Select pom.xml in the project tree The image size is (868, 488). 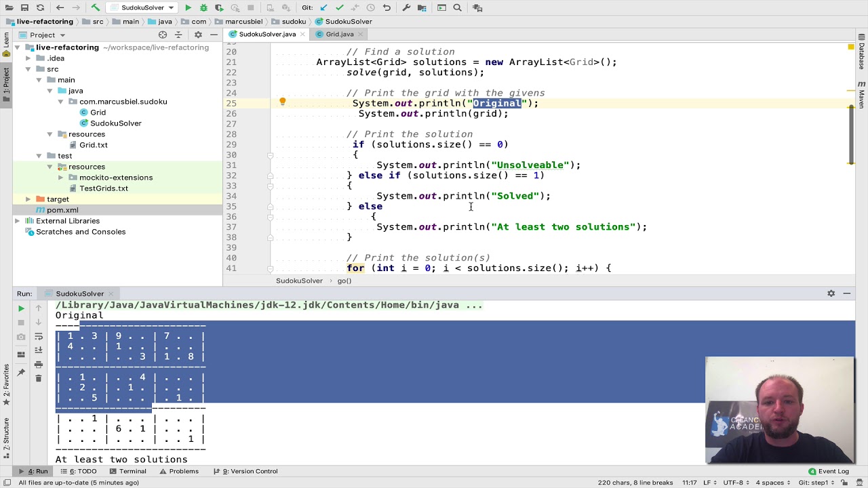click(x=62, y=210)
